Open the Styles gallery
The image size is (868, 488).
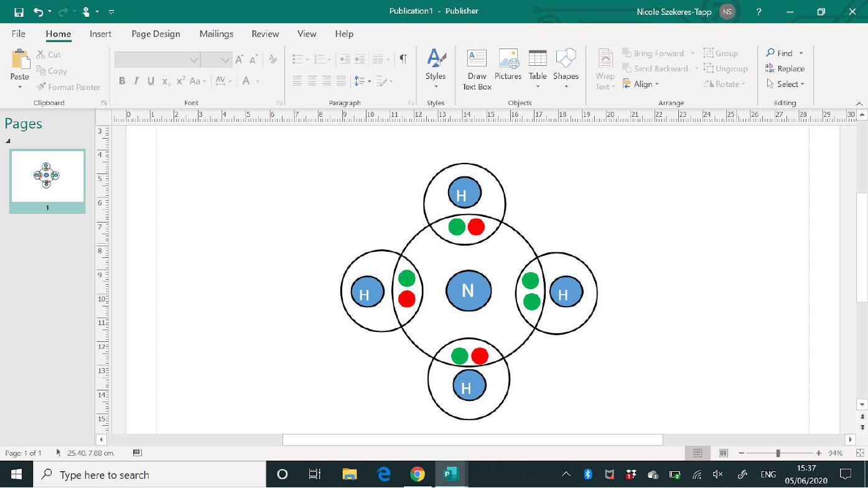(x=436, y=60)
